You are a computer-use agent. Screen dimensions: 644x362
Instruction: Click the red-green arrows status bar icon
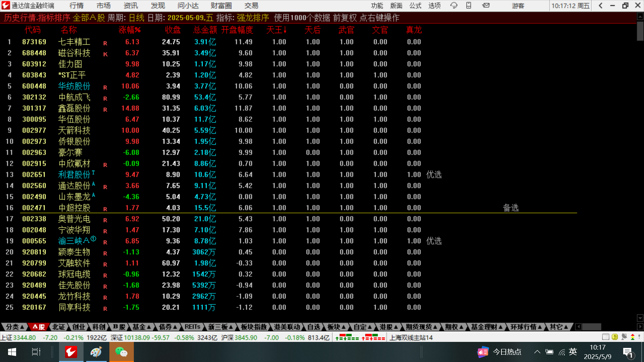tap(632, 337)
